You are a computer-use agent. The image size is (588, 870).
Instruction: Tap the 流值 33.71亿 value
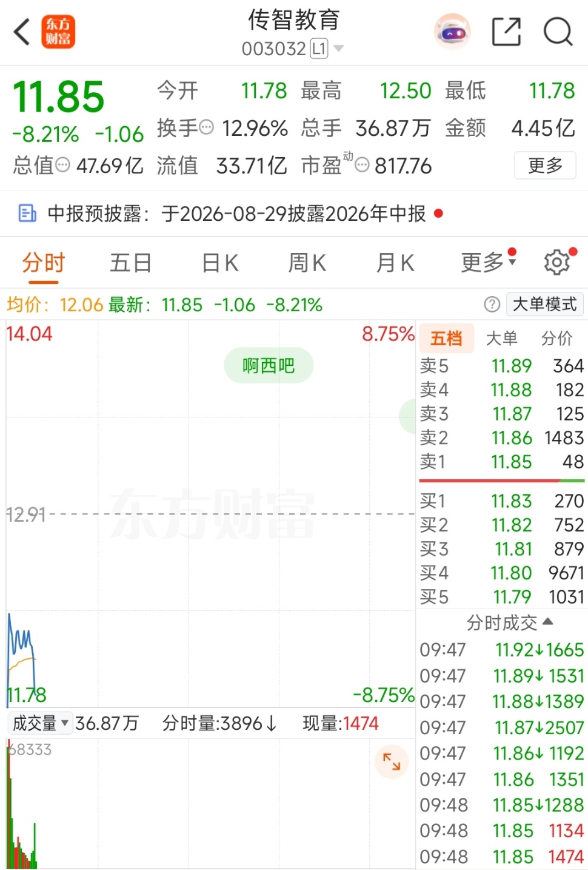(x=251, y=165)
